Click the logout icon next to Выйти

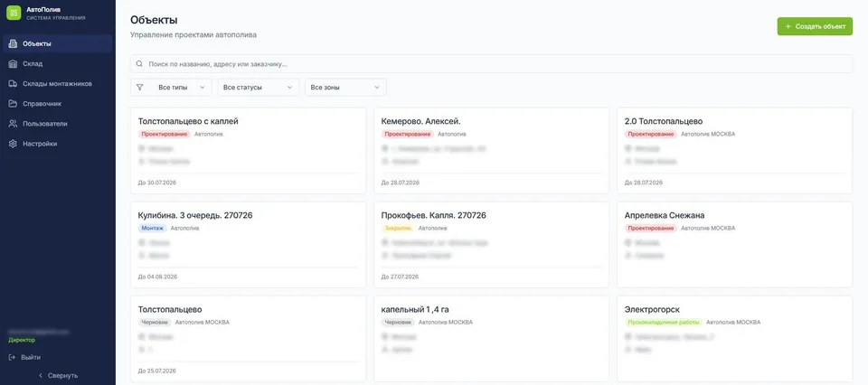[x=12, y=357]
